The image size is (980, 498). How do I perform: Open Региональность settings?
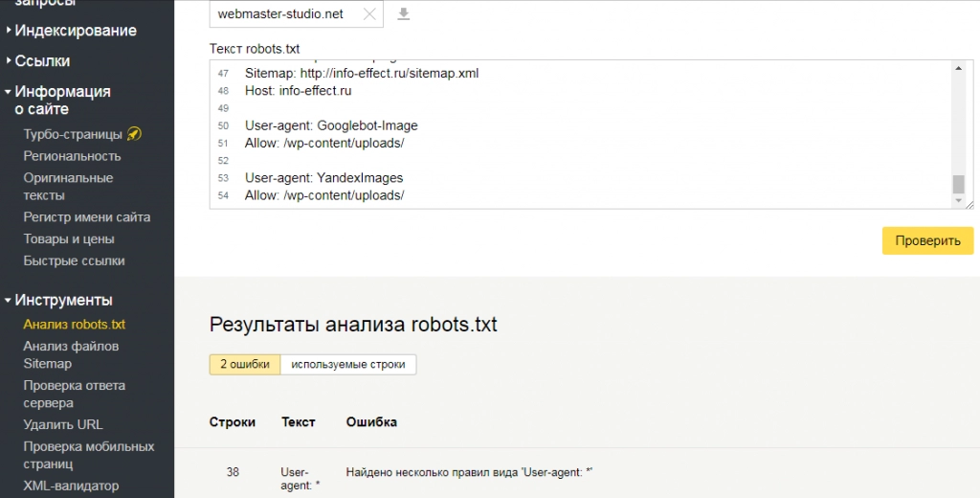click(72, 156)
